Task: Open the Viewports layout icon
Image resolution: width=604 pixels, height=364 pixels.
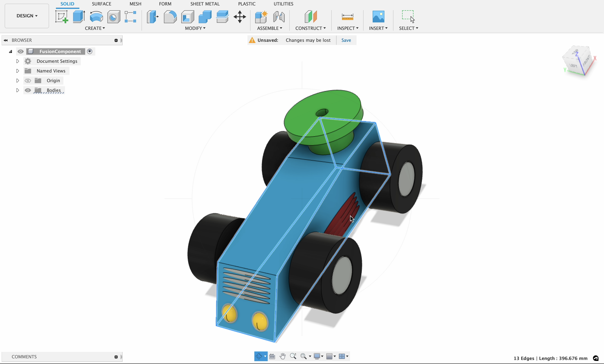Action: [342, 356]
